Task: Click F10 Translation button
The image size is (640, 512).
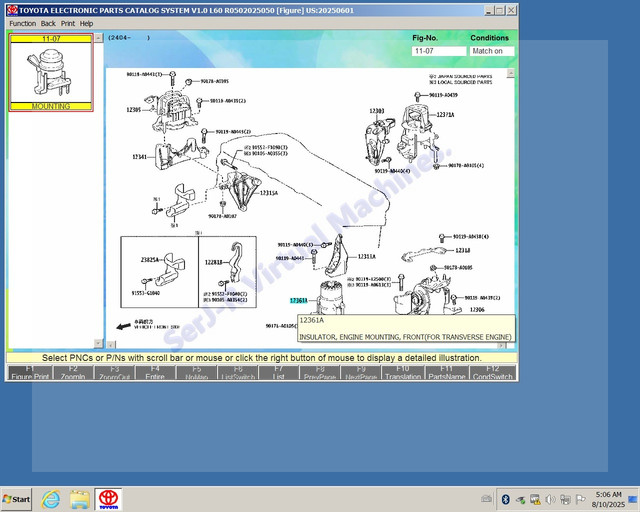Action: 403,373
